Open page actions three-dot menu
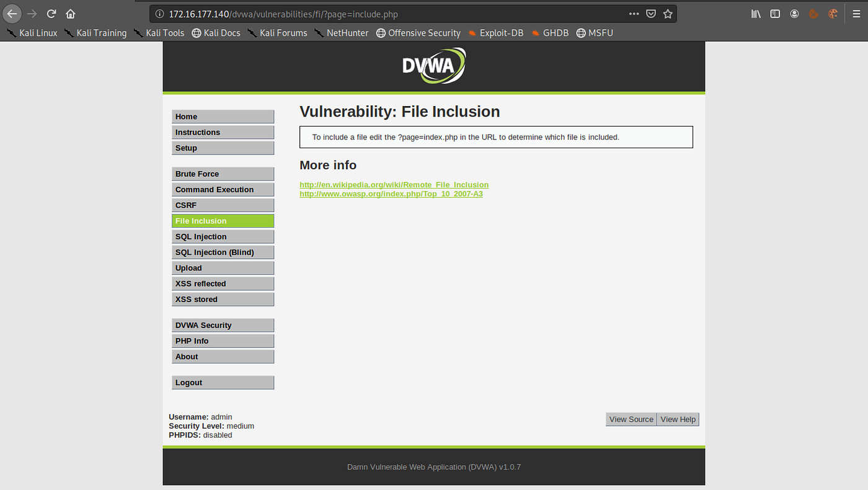 634,13
